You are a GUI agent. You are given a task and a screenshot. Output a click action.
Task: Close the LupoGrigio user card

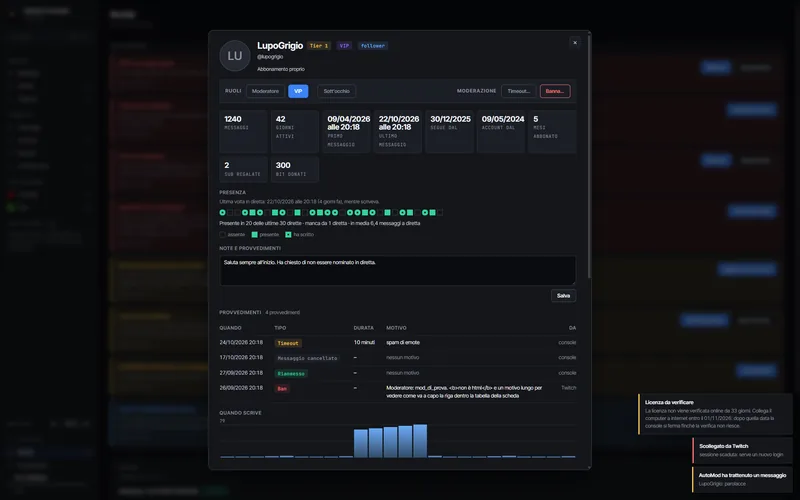(x=574, y=43)
